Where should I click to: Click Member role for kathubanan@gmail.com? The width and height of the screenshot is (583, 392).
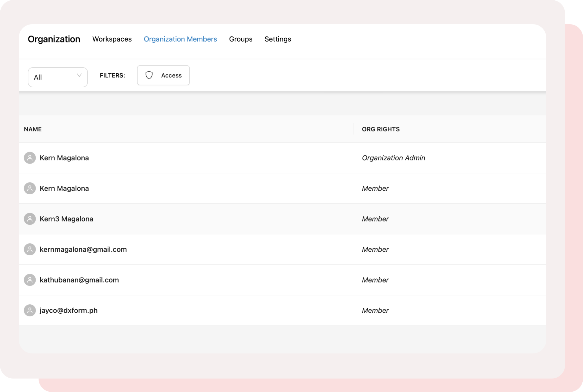(x=375, y=280)
